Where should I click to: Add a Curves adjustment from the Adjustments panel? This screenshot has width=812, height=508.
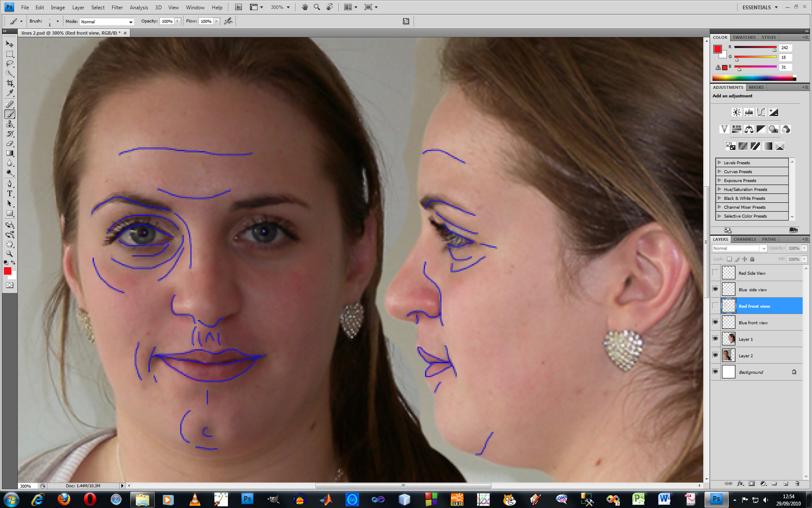pos(761,112)
